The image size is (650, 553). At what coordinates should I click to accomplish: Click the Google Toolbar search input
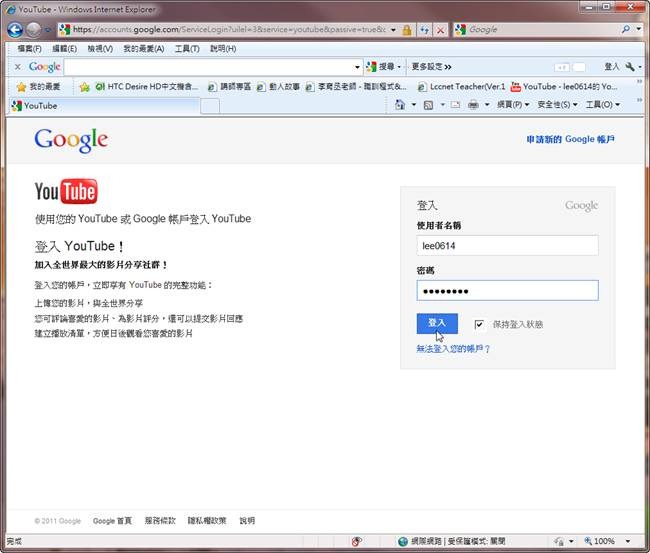click(209, 67)
